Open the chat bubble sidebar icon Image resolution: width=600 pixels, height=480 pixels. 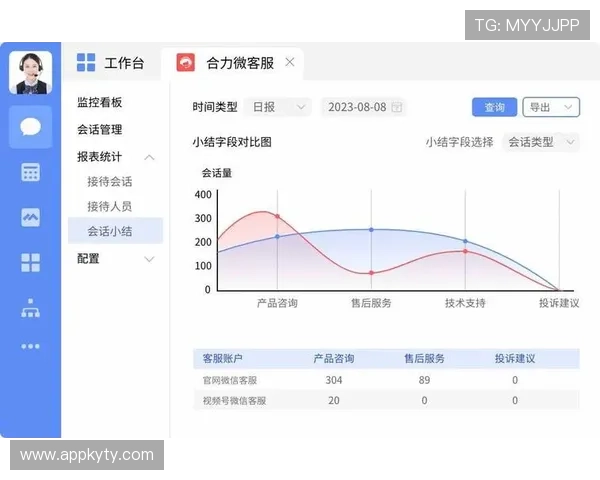click(31, 127)
